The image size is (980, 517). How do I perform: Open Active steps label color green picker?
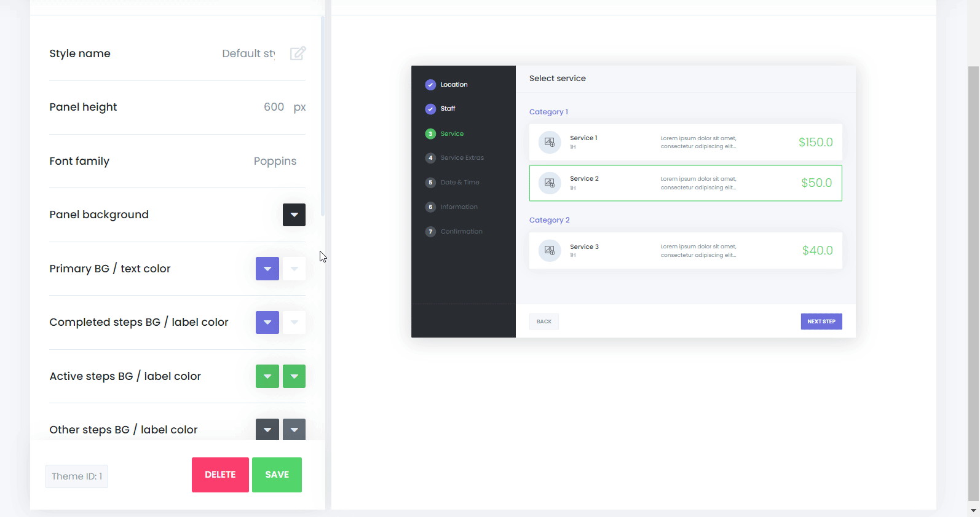[x=294, y=376]
